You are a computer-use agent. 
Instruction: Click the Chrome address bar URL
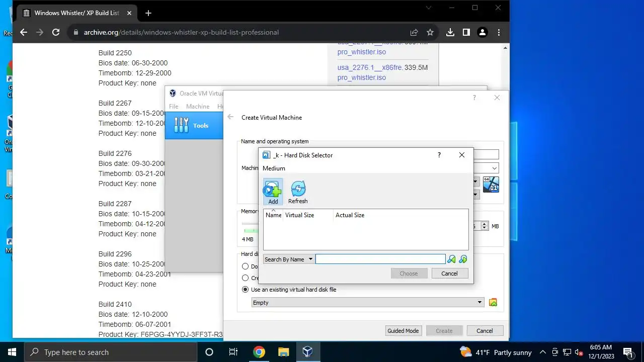coord(181,32)
